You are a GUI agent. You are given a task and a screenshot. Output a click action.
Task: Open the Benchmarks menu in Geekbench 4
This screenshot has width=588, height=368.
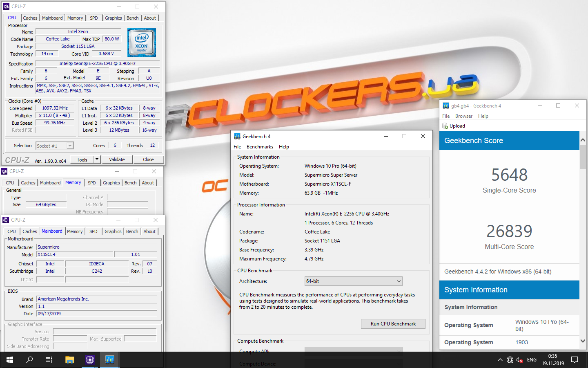click(x=260, y=147)
